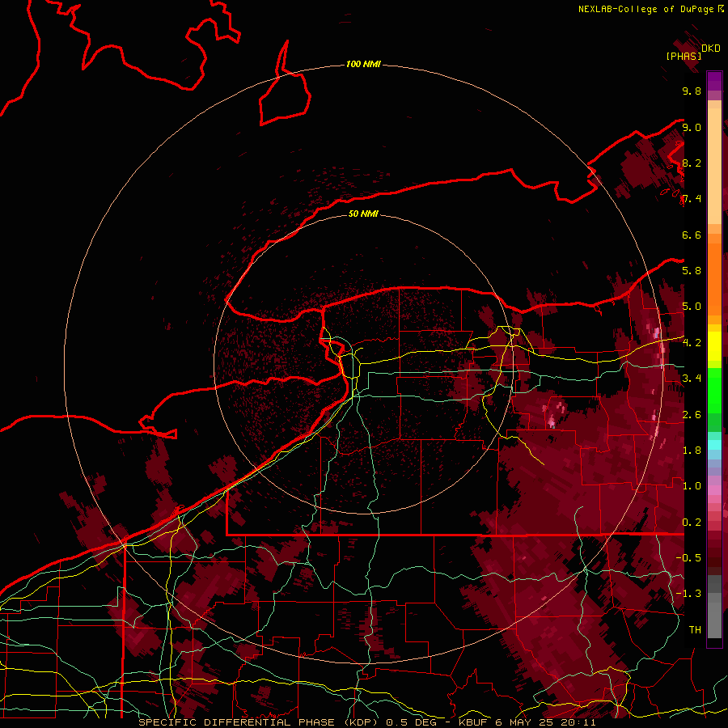Click the [PHAS] units label
The height and width of the screenshot is (728, 728).
[x=684, y=56]
